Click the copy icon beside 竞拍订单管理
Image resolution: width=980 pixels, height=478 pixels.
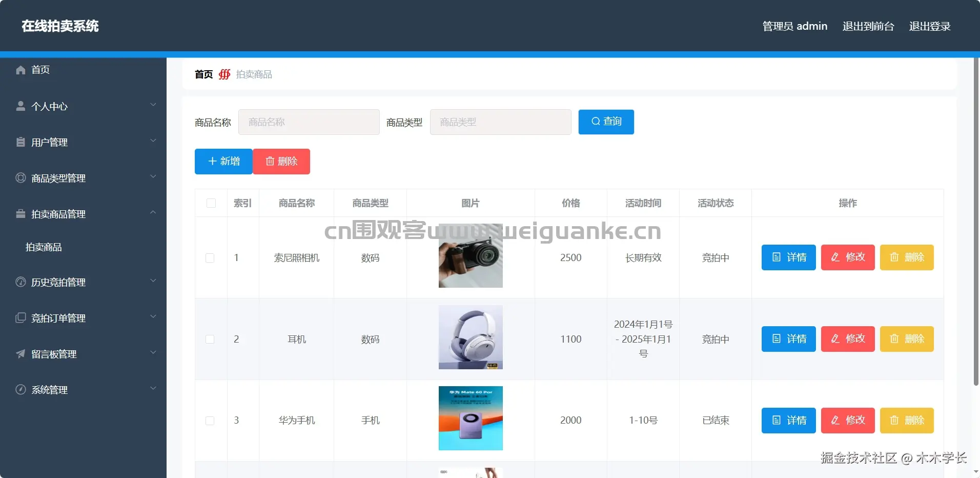[21, 318]
